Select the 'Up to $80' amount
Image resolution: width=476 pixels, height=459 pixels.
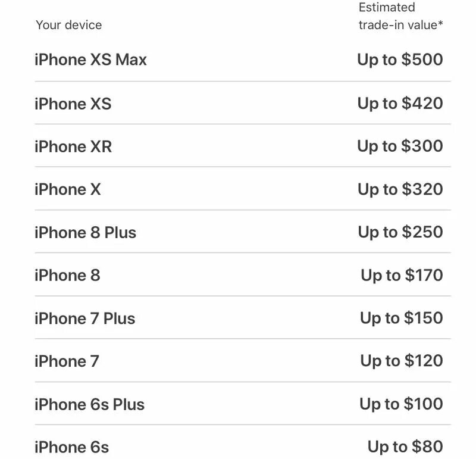405,446
